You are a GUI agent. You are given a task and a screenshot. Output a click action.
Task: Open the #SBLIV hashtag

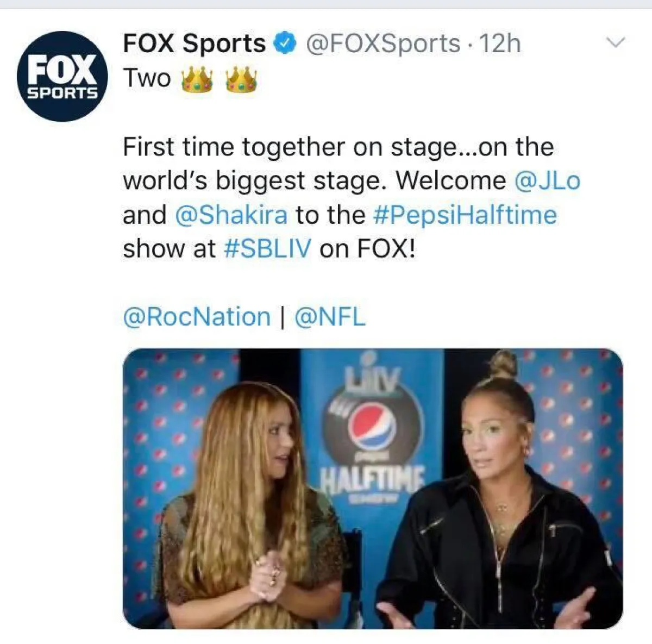(268, 249)
